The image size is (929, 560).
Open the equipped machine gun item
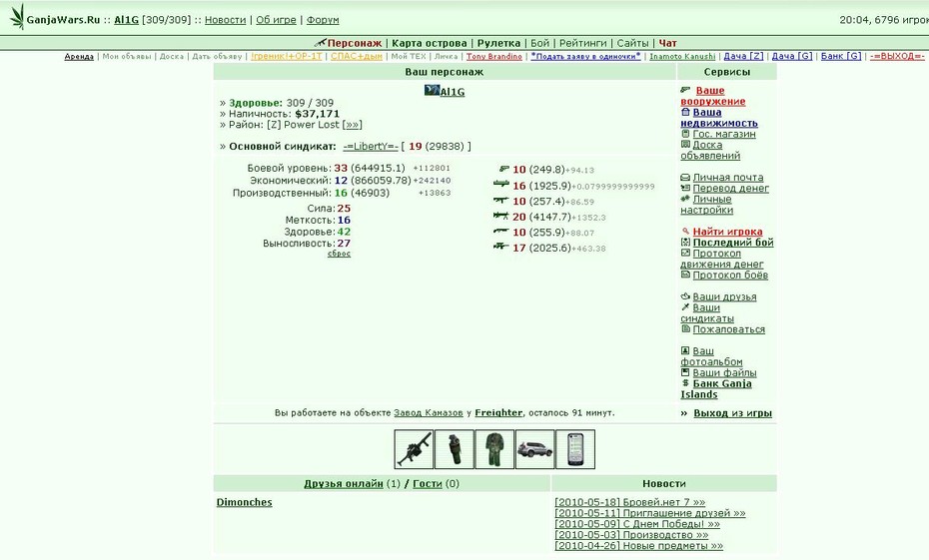pyautogui.click(x=415, y=450)
